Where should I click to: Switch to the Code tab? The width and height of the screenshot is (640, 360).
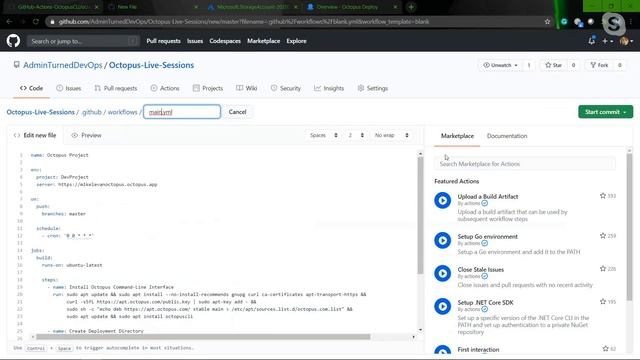[31, 88]
